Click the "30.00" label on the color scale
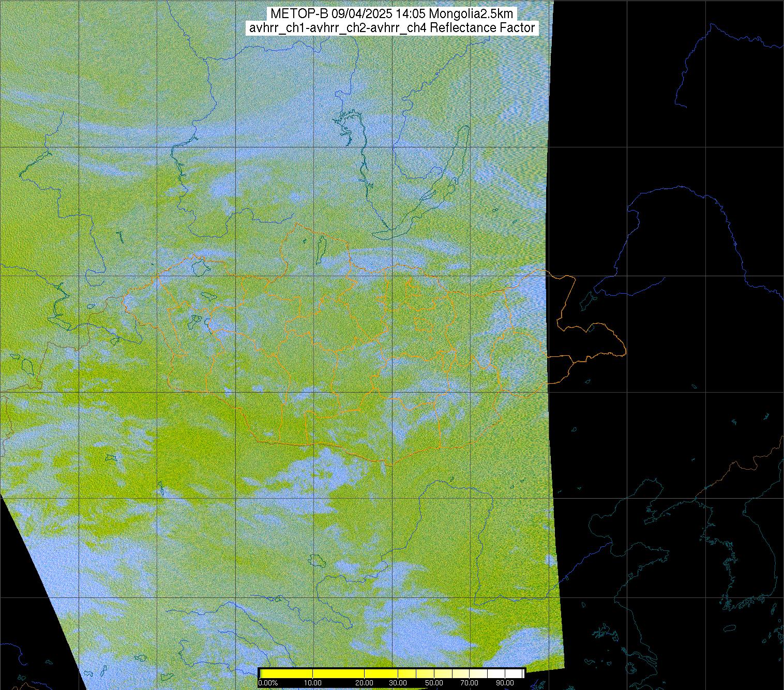The image size is (784, 690). tap(398, 683)
